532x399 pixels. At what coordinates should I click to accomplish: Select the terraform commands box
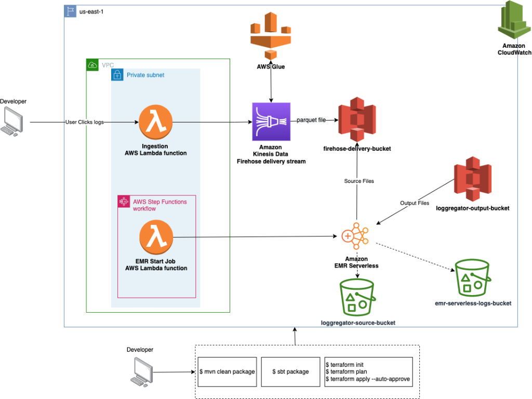(368, 371)
